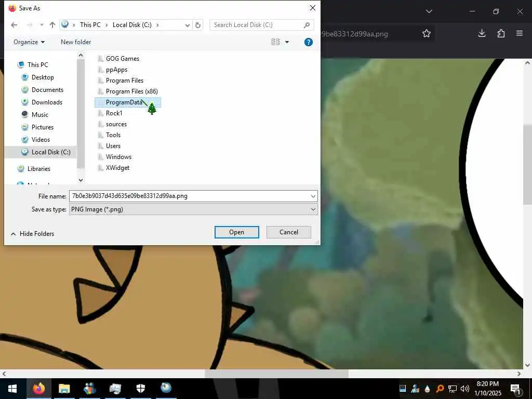The height and width of the screenshot is (399, 532).
Task: Click the search magnifier icon in dialog
Action: [307, 25]
